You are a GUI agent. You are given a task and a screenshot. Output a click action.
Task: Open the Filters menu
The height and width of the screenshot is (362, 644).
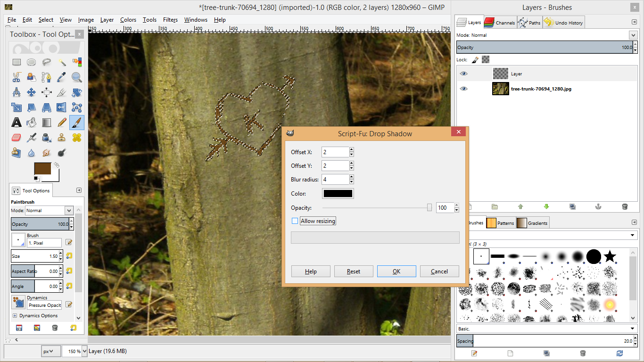(170, 20)
